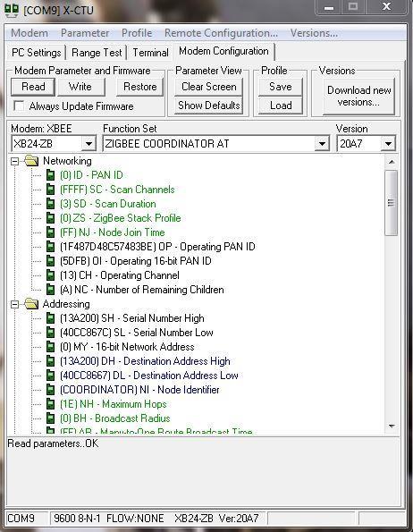
Task: Select the Modem Configuration tab
Action: (x=223, y=51)
